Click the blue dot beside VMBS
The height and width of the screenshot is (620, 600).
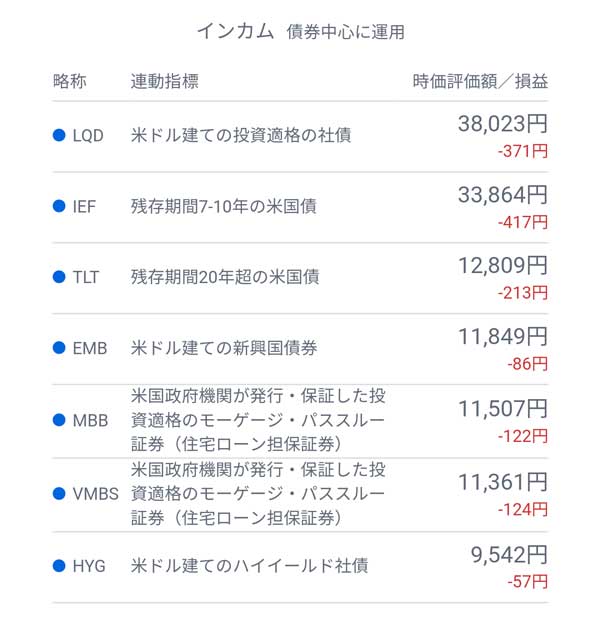pyautogui.click(x=58, y=494)
